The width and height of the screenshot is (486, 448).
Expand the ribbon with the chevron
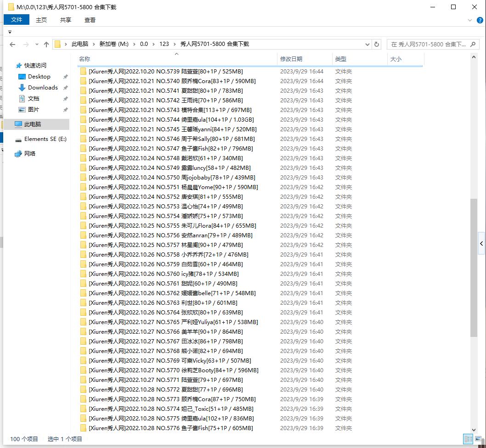(x=470, y=20)
